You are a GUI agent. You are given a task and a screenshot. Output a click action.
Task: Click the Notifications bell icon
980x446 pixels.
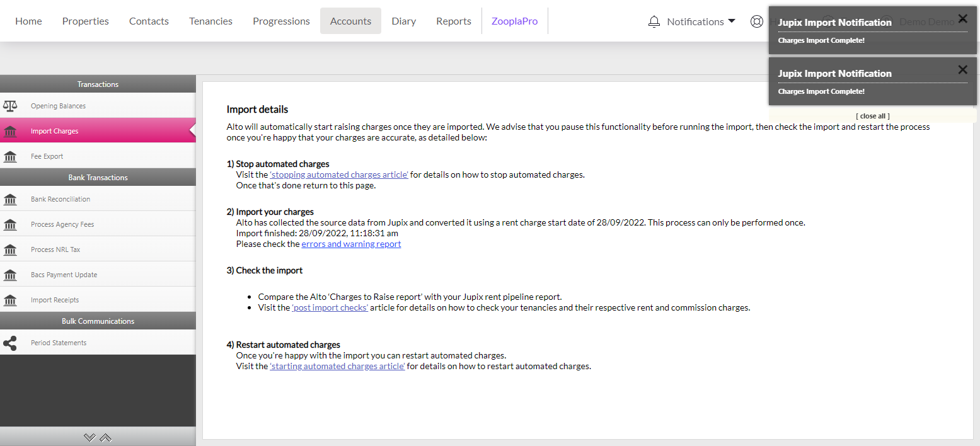click(654, 21)
